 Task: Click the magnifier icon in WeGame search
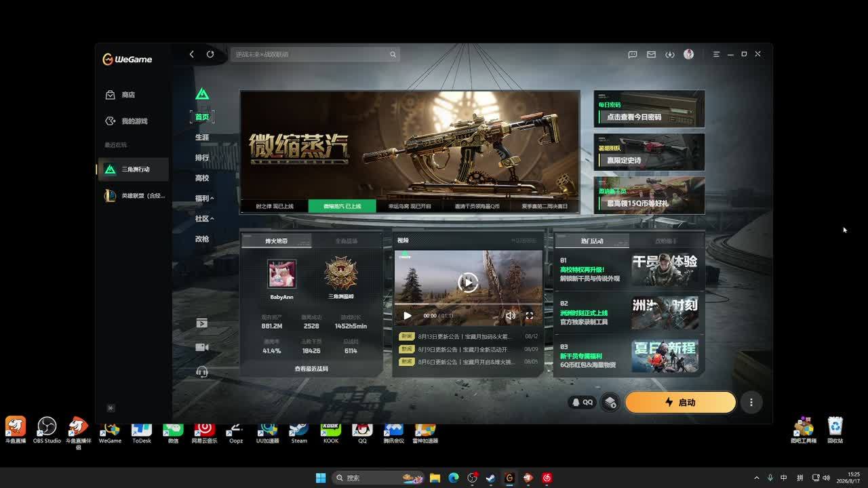[x=393, y=54]
